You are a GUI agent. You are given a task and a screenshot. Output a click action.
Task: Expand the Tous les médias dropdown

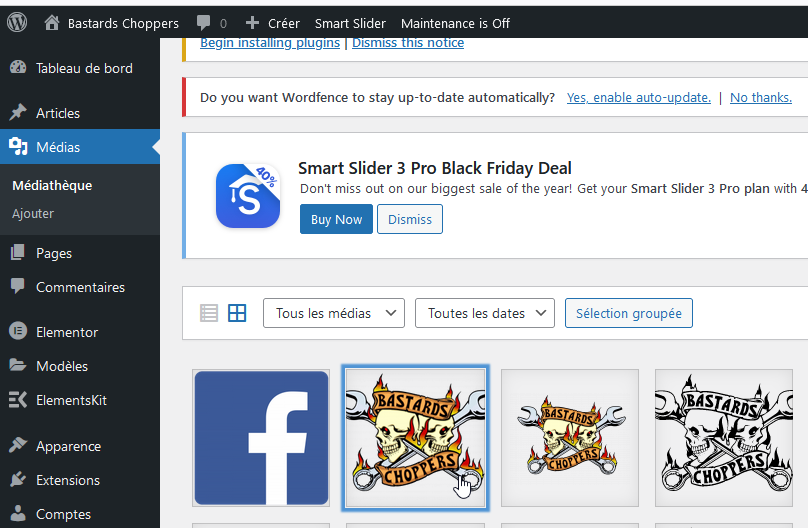pos(334,313)
